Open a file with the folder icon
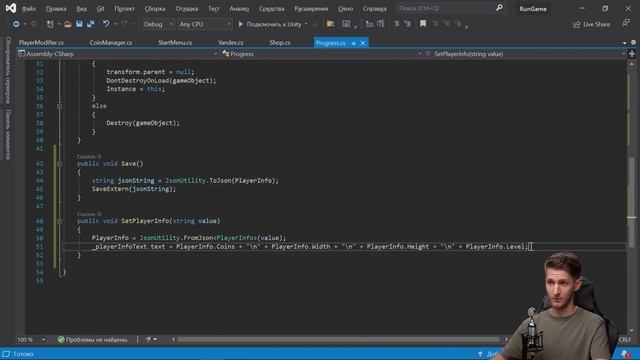The width and height of the screenshot is (640, 360). [68, 24]
